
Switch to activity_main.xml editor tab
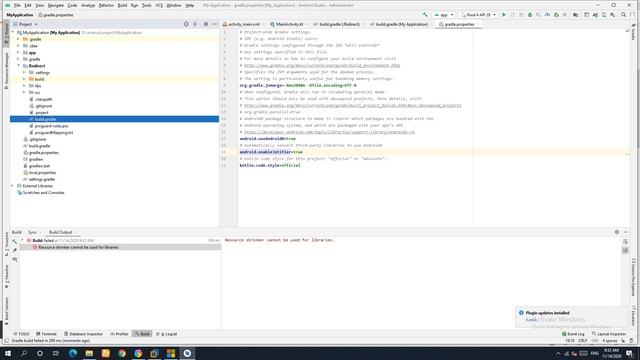click(x=243, y=24)
